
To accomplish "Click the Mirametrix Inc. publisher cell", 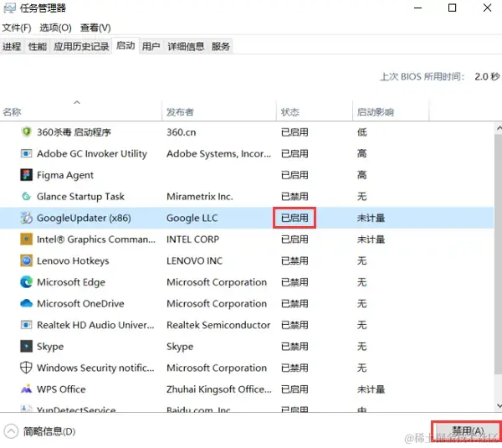I will tap(199, 197).
